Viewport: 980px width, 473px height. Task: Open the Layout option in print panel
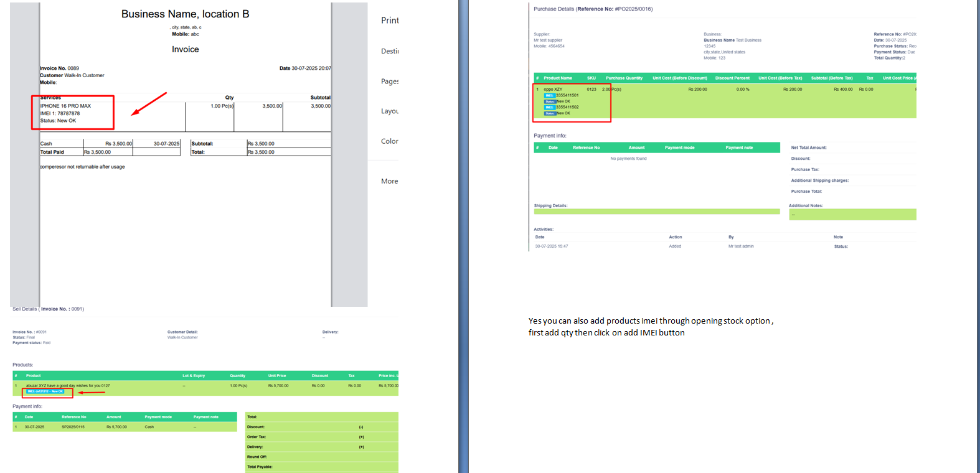pos(390,111)
